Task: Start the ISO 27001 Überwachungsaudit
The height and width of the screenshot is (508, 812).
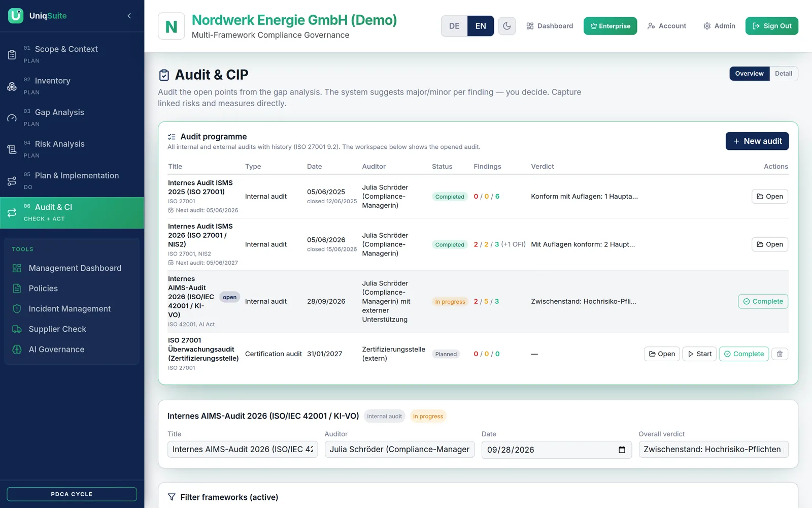Action: [x=699, y=354]
